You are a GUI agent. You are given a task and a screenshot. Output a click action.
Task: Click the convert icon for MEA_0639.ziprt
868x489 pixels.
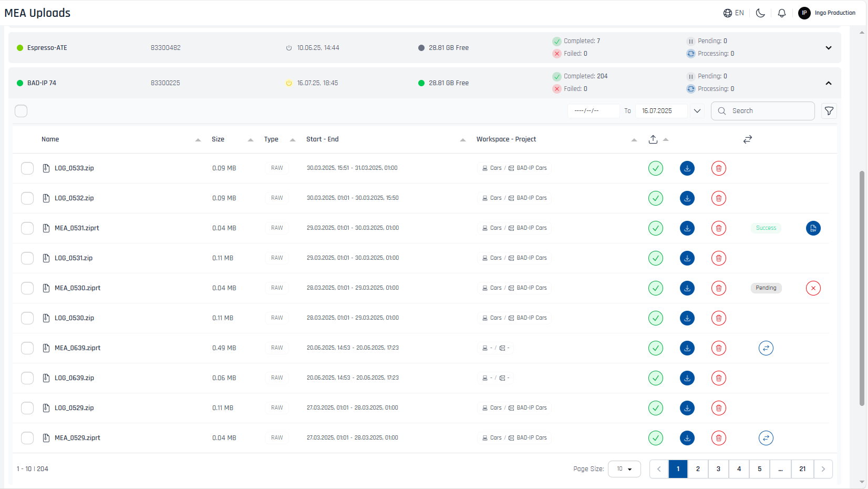pyautogui.click(x=766, y=348)
